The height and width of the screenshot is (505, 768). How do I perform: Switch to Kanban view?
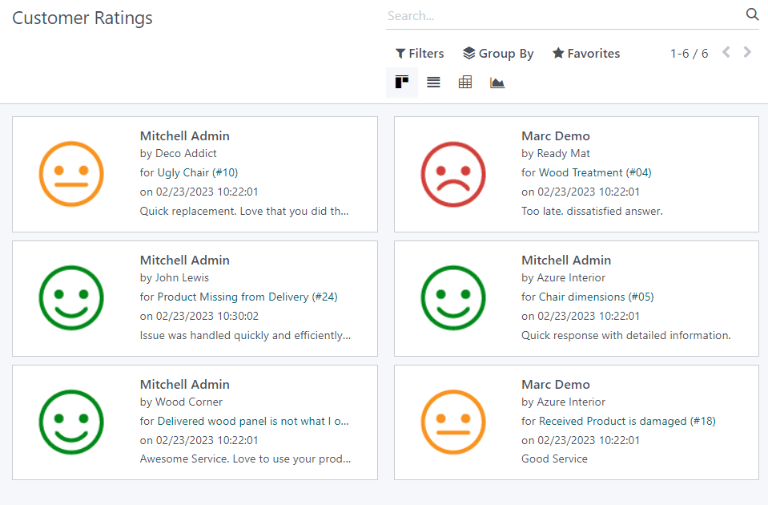(x=402, y=82)
